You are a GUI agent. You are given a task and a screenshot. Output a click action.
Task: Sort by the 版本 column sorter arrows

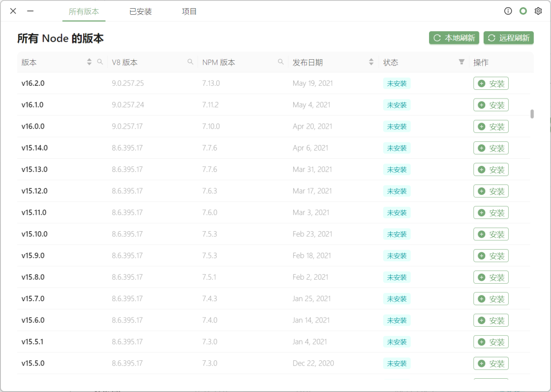(89, 62)
